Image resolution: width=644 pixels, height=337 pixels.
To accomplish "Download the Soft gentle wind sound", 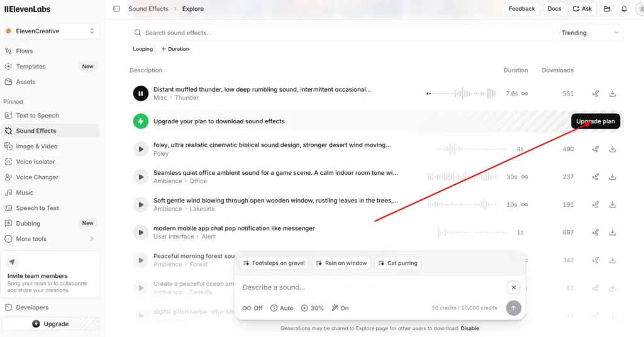I will [x=613, y=204].
